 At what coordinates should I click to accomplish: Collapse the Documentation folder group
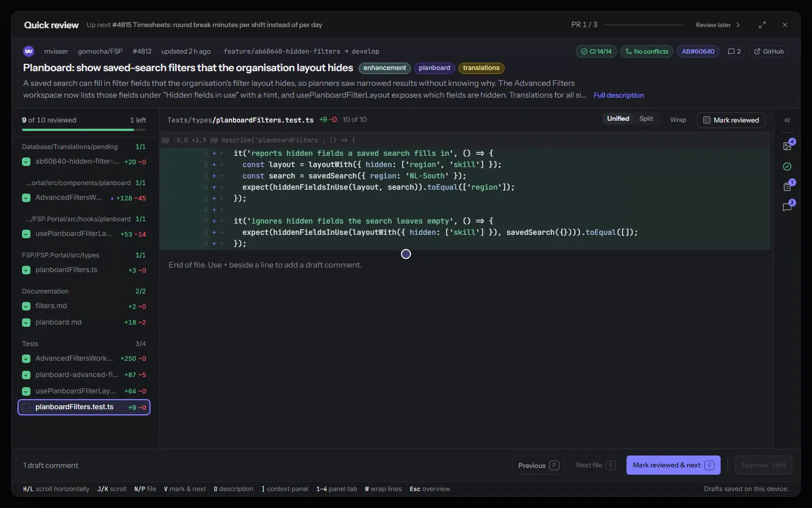(x=83, y=291)
